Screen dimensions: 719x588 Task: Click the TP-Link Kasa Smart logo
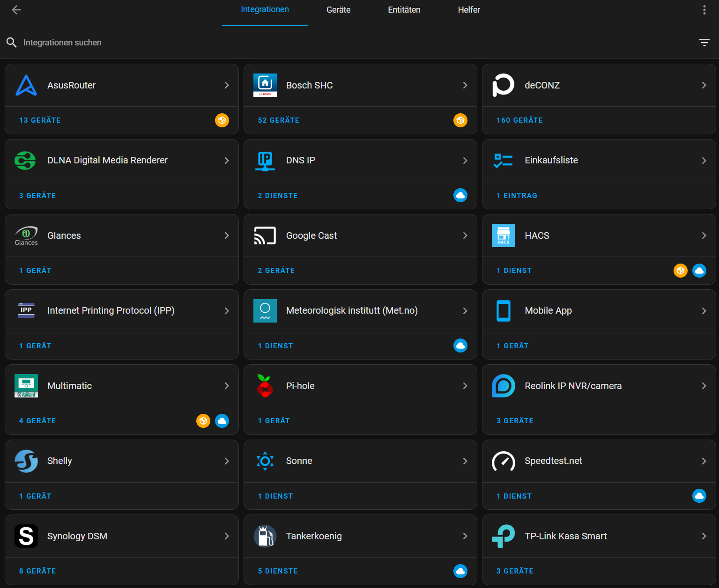point(504,536)
